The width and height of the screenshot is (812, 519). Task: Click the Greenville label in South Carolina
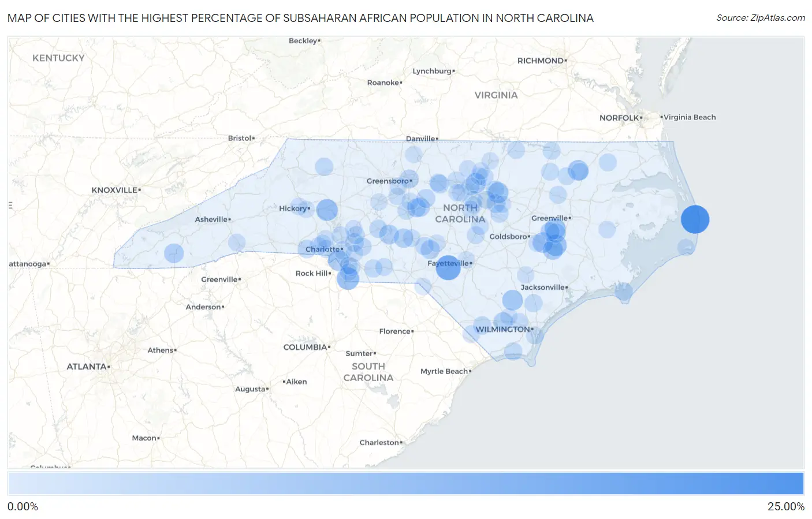point(221,279)
